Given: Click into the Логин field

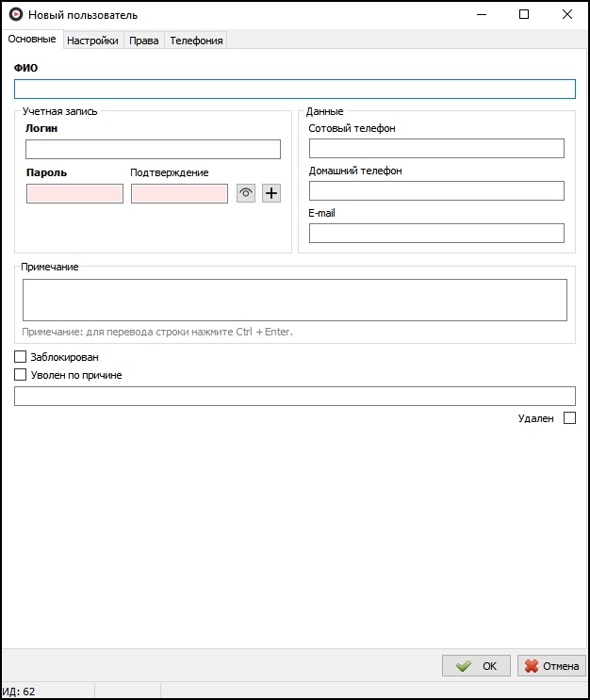Looking at the screenshot, I should (x=153, y=149).
